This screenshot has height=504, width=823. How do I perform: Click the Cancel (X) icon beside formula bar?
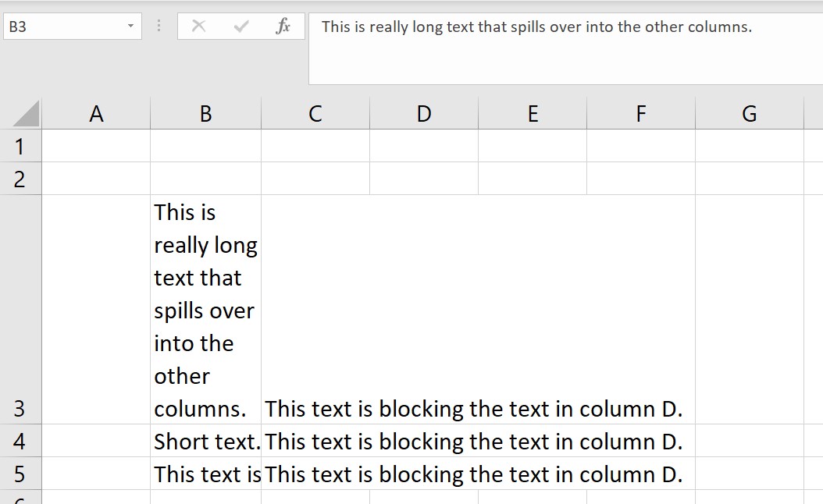(199, 26)
